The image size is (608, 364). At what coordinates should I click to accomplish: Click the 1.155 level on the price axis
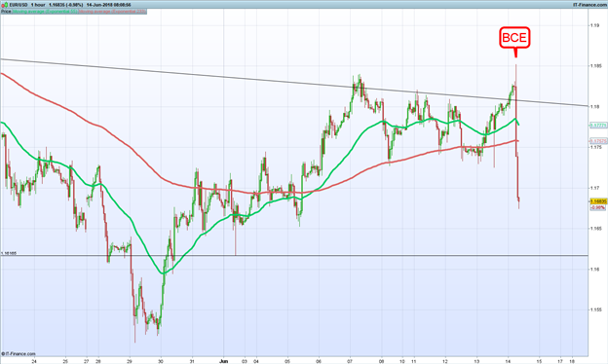(x=596, y=309)
